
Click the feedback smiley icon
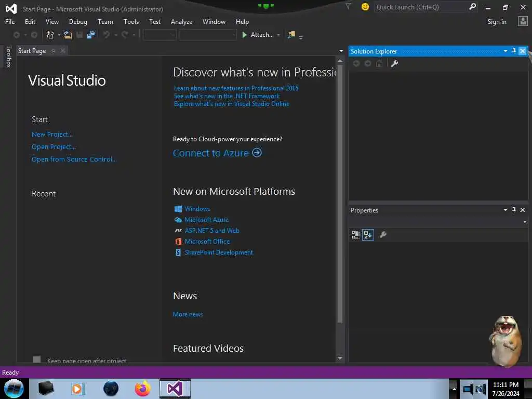tap(365, 7)
